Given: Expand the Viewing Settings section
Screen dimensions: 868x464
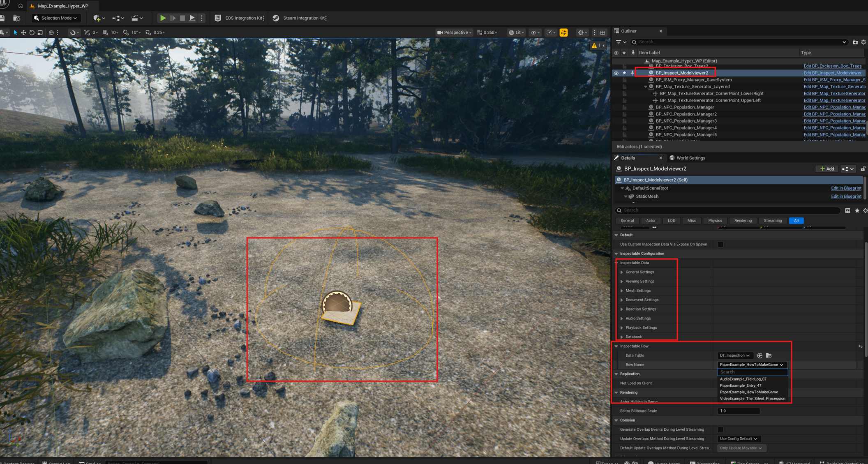Looking at the screenshot, I should coord(622,282).
